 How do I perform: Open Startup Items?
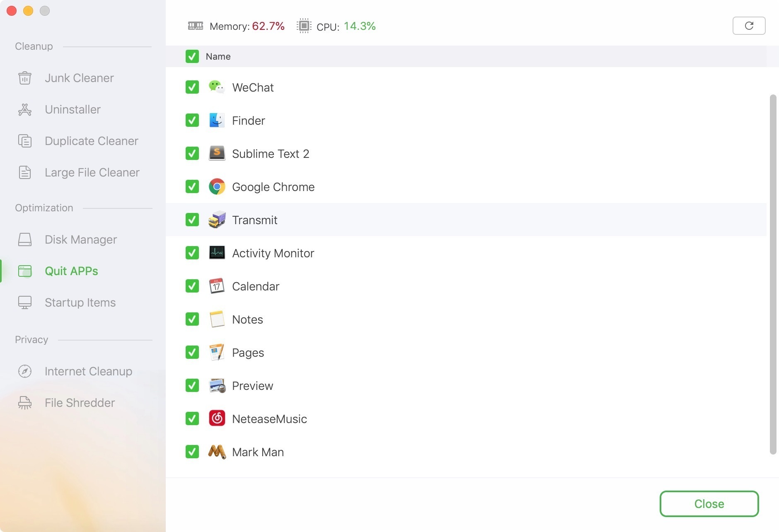coord(80,302)
